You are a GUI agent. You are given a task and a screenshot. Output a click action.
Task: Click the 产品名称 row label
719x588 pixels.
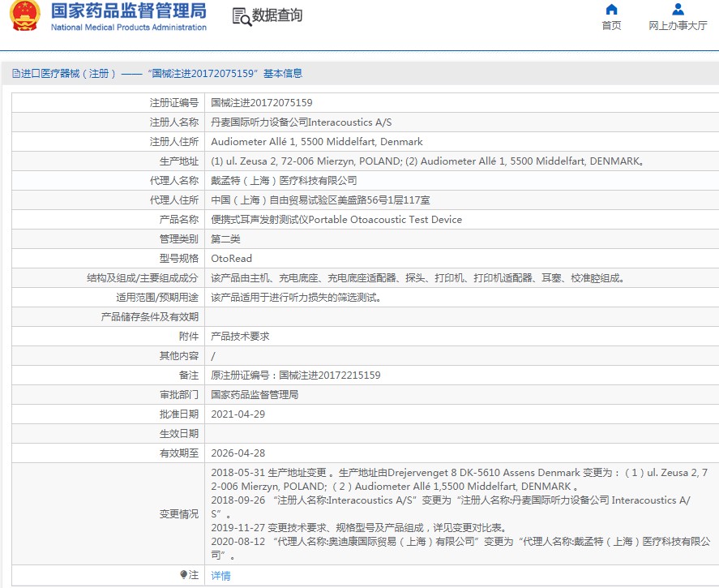[x=179, y=220]
